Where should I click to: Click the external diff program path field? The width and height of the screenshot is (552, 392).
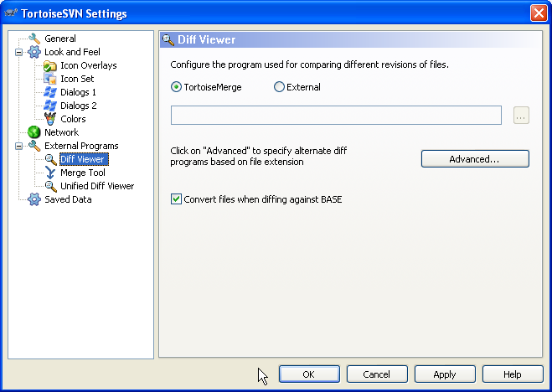tap(336, 115)
